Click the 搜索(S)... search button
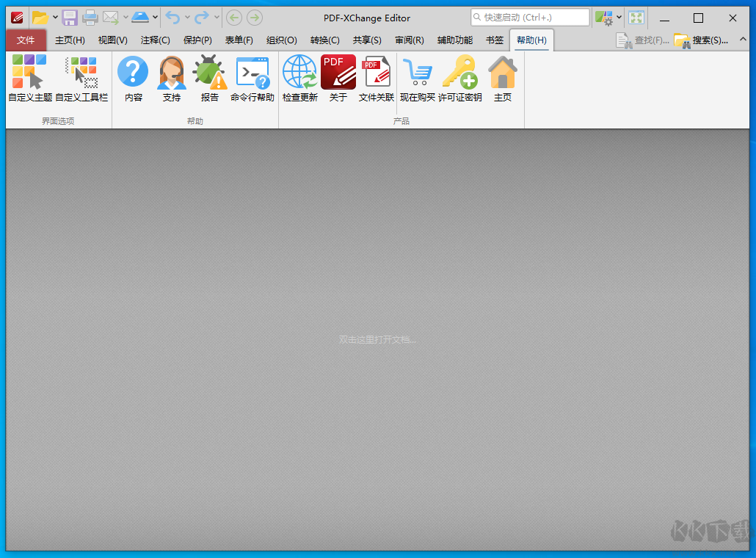This screenshot has height=558, width=756. [702, 40]
